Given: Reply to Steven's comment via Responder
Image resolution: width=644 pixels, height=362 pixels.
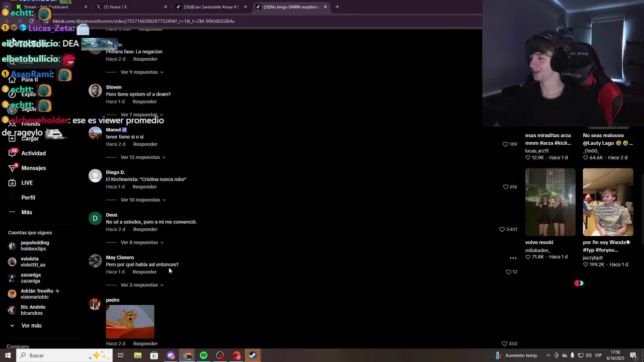Looking at the screenshot, I should pos(145,102).
